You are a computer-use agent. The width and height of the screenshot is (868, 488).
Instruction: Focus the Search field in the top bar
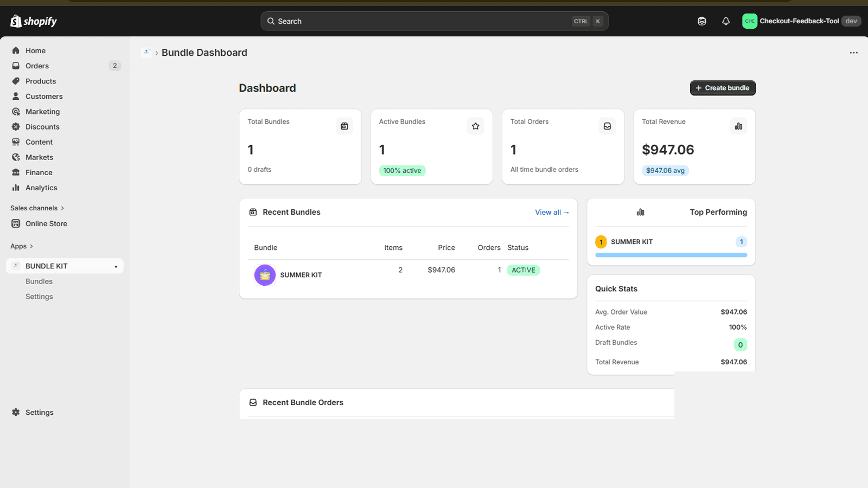pos(423,21)
